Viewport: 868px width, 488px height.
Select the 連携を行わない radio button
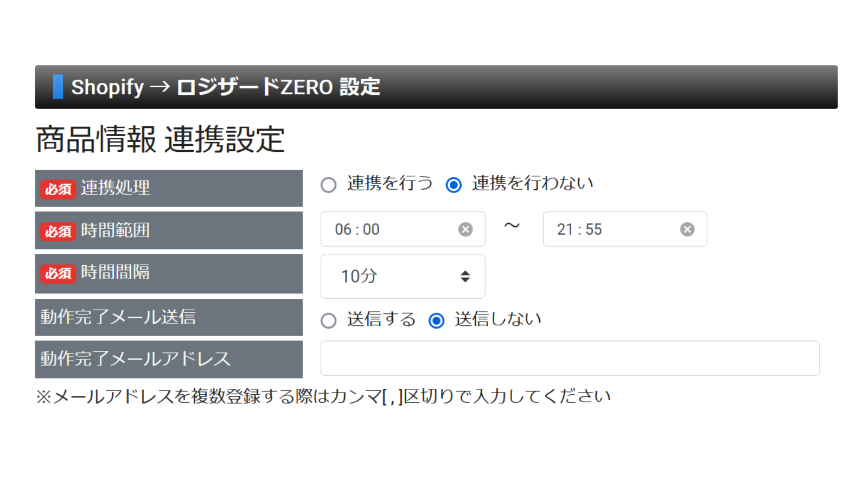click(x=454, y=185)
